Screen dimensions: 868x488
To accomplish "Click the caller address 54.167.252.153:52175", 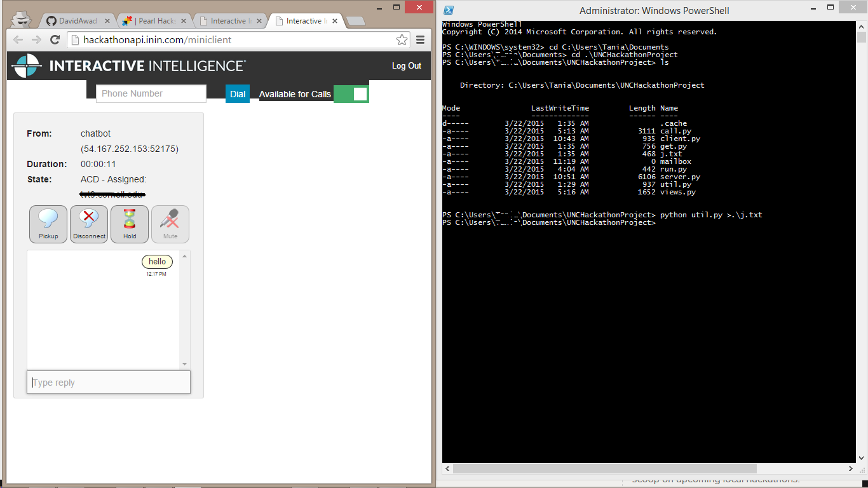I will 130,149.
